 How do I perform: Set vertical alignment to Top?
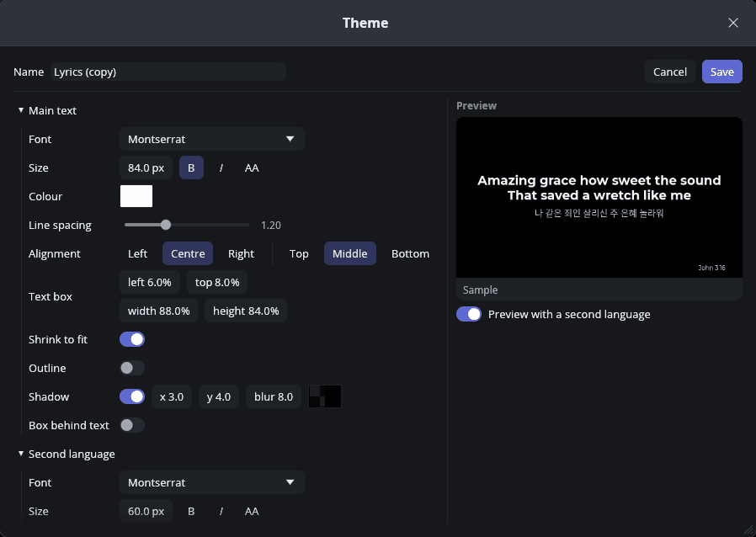[x=299, y=253]
